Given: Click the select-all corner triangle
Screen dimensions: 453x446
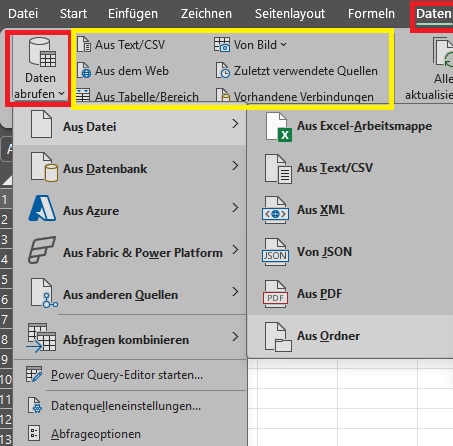Looking at the screenshot, I should [7, 180].
